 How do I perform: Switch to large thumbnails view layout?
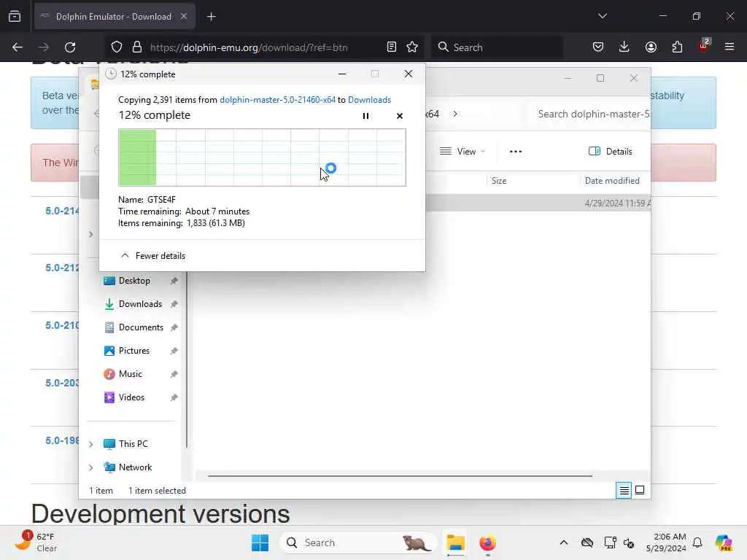coord(640,490)
